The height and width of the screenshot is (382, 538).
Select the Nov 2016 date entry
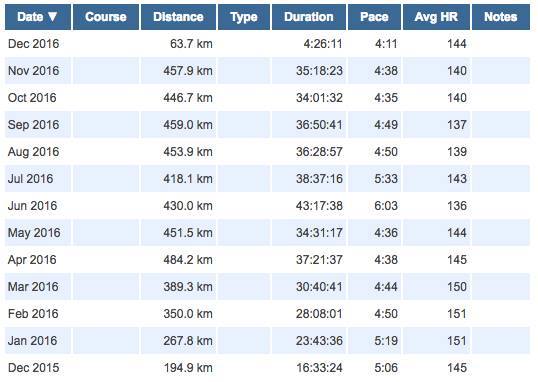(34, 71)
